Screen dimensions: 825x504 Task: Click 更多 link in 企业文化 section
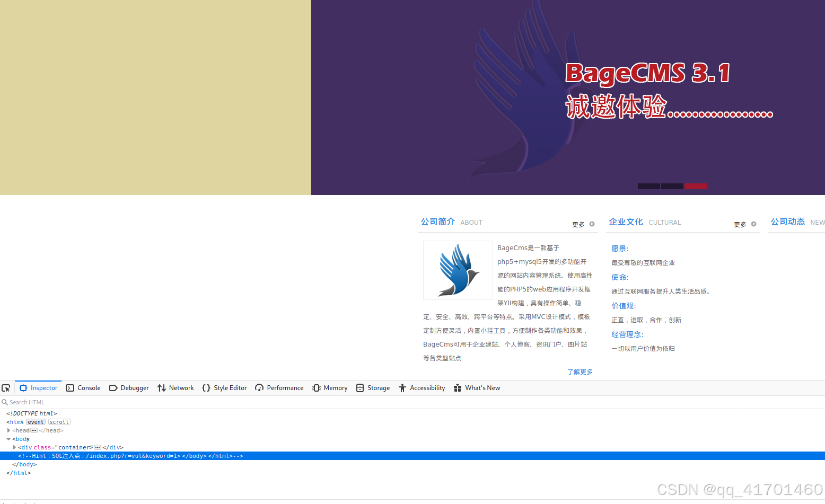pos(745,224)
